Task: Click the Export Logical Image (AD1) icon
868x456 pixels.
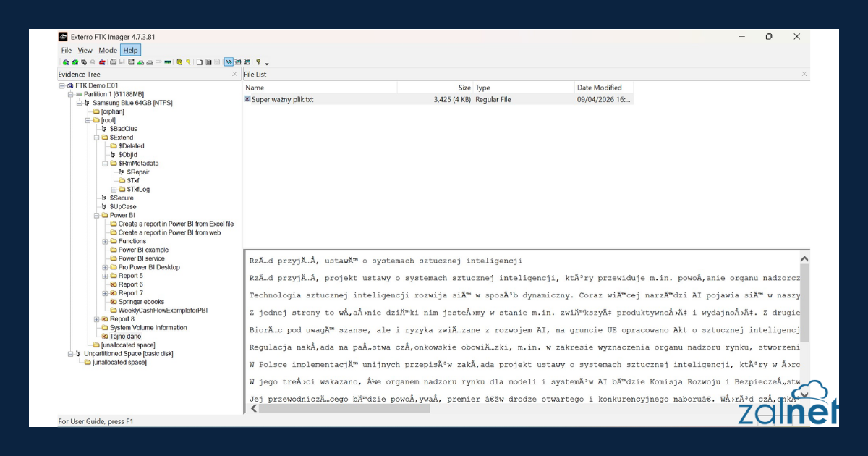Action: (x=131, y=62)
